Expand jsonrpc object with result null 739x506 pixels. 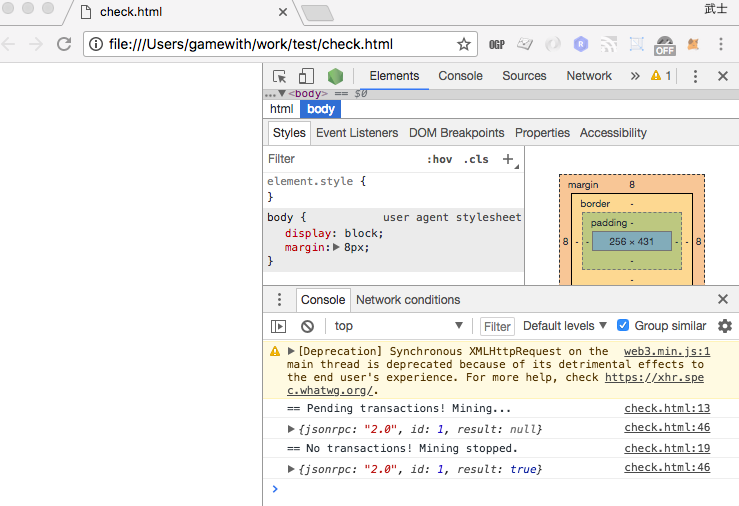291,429
